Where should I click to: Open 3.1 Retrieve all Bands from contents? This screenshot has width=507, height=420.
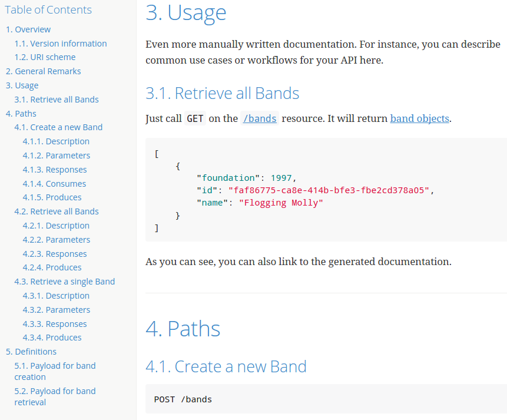click(57, 99)
